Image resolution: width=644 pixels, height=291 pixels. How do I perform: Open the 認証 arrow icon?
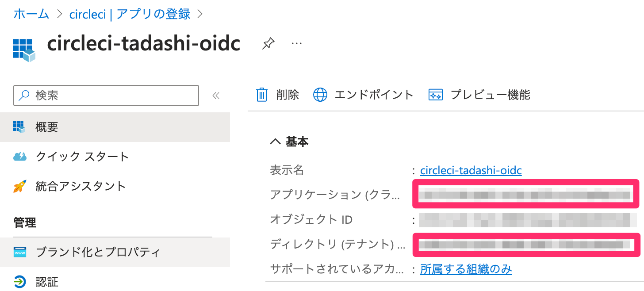19,281
